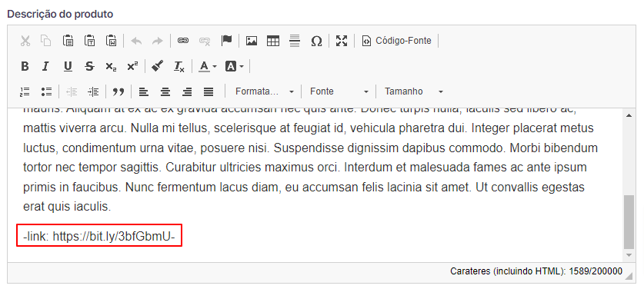Open Código-Fonte source view
Screen dimensions: 644x289
(x=397, y=41)
